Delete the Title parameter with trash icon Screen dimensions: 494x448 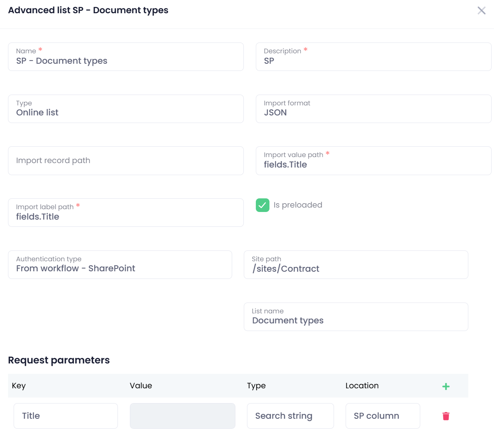pos(445,416)
